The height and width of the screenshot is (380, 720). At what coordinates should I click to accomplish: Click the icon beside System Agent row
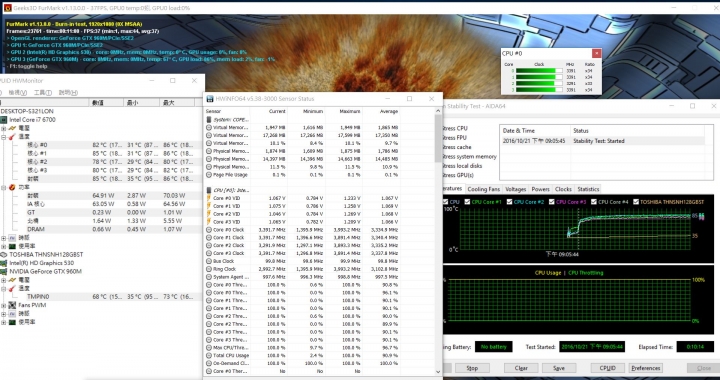pos(209,277)
